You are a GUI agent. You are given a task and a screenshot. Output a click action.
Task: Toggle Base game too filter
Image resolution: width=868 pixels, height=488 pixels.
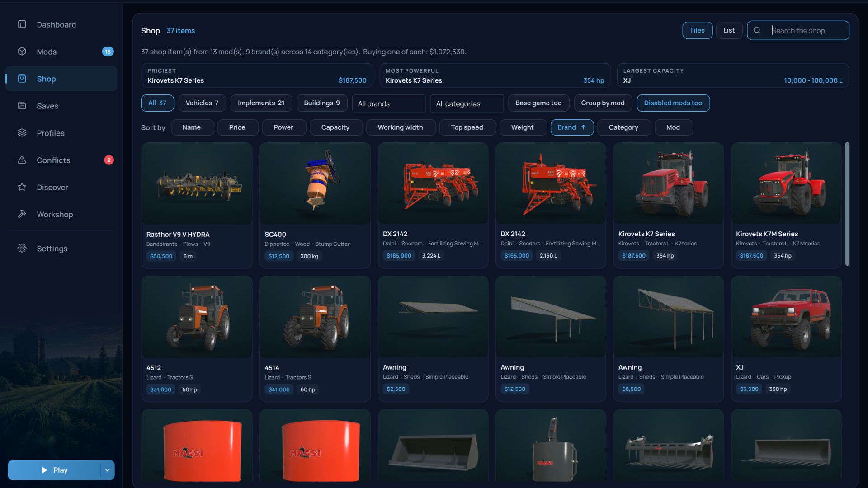coord(538,103)
